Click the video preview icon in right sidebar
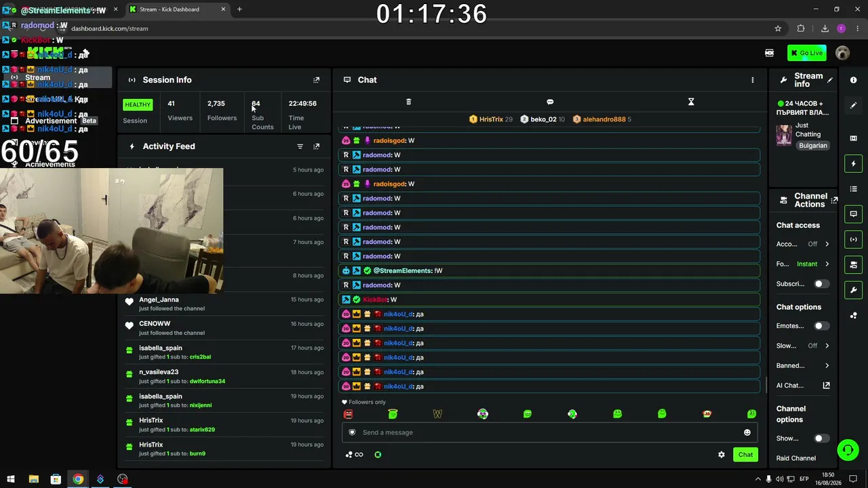This screenshot has height=488, width=868. pos(853,138)
